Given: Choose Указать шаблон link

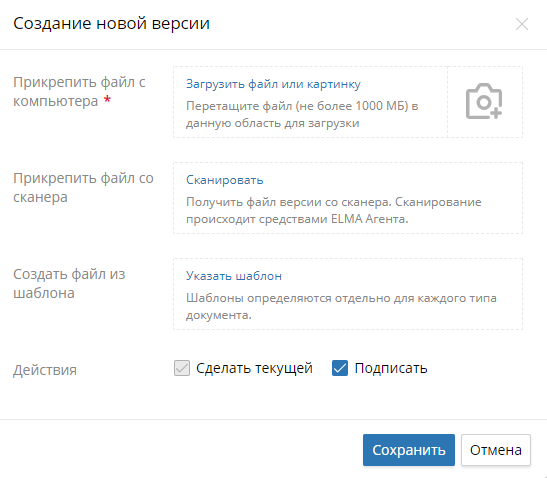Looking at the screenshot, I should [234, 276].
